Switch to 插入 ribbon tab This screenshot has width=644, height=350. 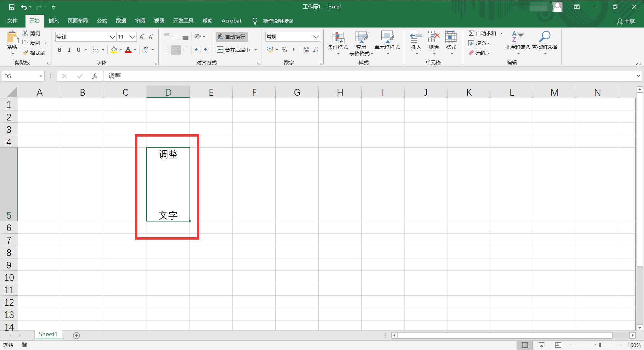pos(53,20)
